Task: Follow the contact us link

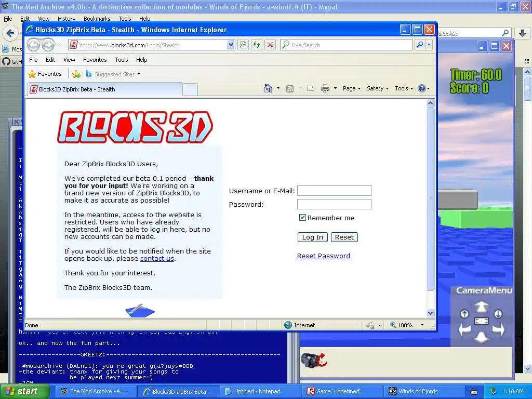Action: [x=157, y=259]
